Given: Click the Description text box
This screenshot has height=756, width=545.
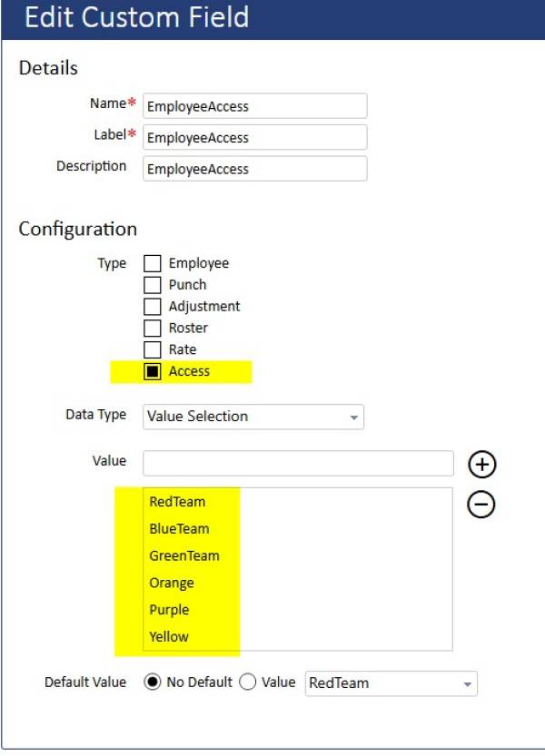Looking at the screenshot, I should click(x=254, y=169).
